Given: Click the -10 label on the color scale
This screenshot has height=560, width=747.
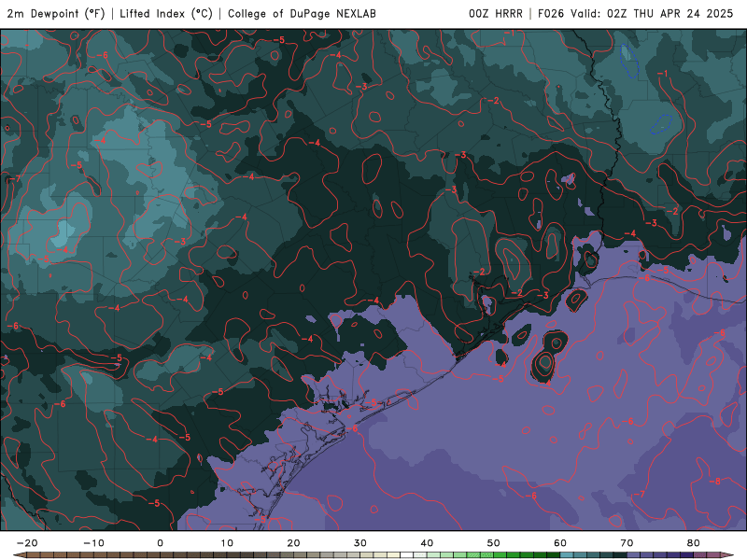Looking at the screenshot, I should [x=93, y=543].
